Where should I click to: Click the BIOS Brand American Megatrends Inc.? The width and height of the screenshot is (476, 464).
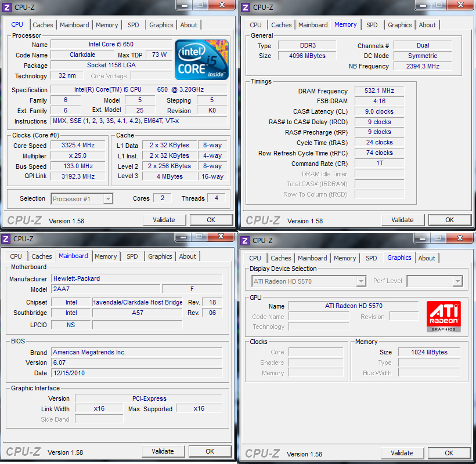click(x=137, y=352)
